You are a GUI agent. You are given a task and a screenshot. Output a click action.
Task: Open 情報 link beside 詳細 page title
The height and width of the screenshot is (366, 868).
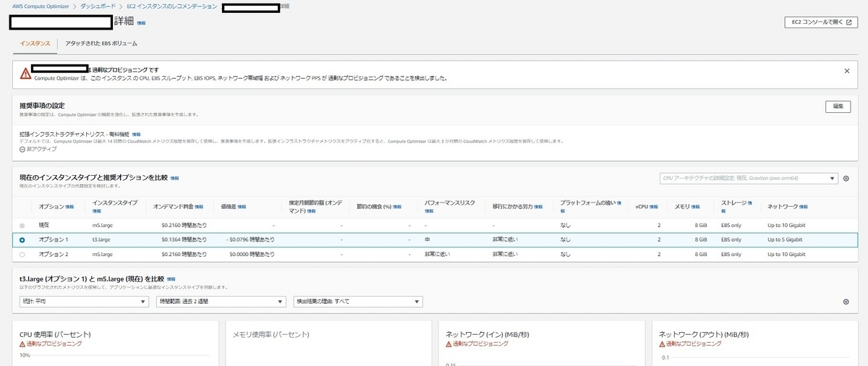pyautogui.click(x=140, y=23)
